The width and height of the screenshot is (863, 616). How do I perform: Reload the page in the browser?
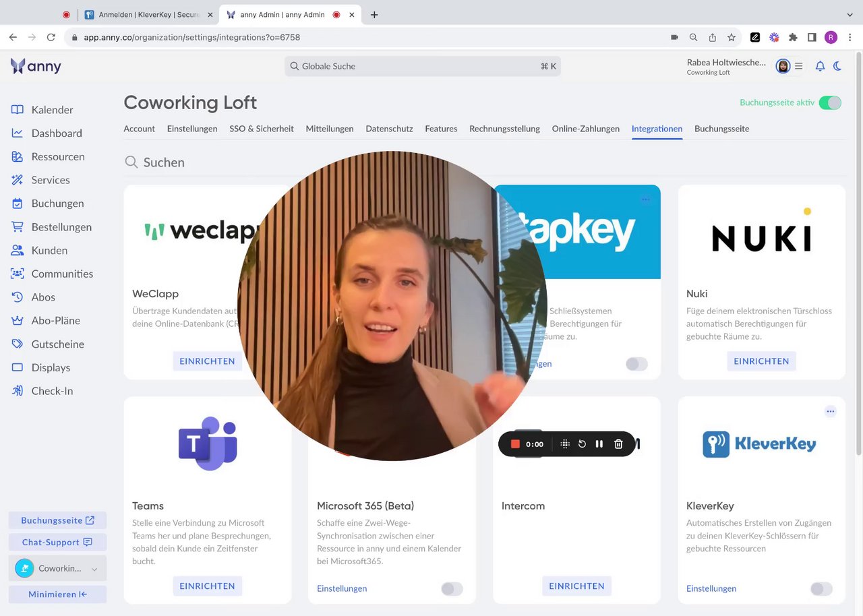point(51,37)
